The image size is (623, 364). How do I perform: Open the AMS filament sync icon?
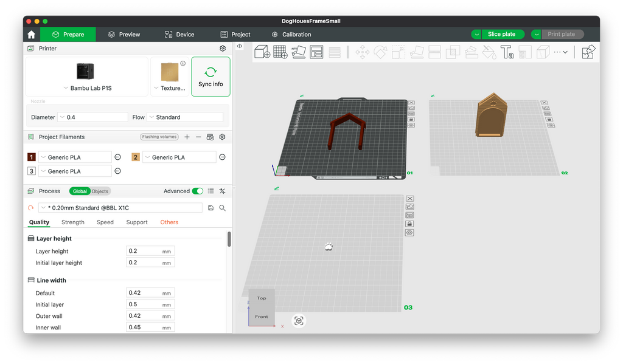(x=210, y=137)
